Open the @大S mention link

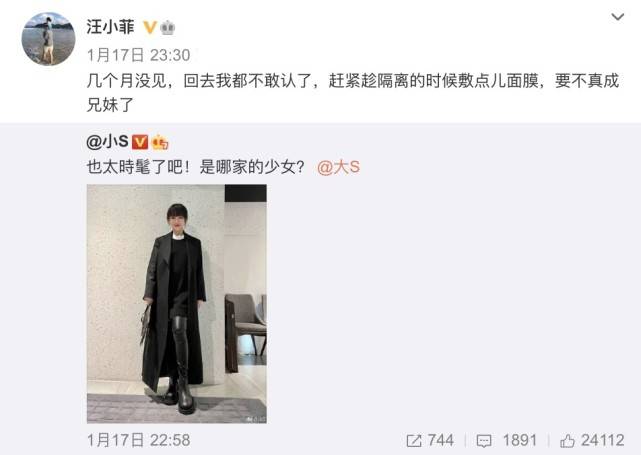pos(338,167)
